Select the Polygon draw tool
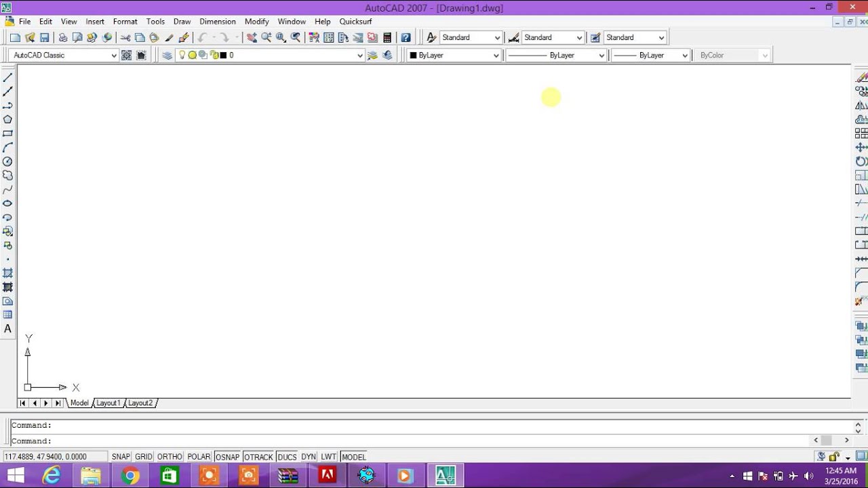This screenshot has height=488, width=868. click(8, 119)
